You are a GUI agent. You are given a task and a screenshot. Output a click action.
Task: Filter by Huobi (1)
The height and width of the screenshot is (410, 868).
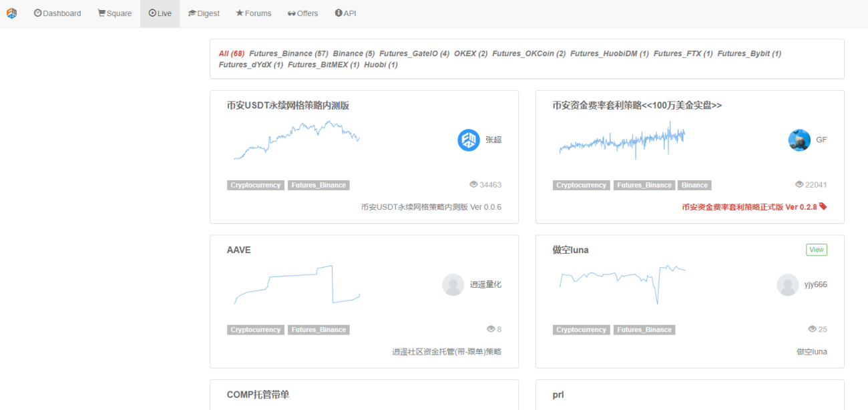pyautogui.click(x=381, y=65)
